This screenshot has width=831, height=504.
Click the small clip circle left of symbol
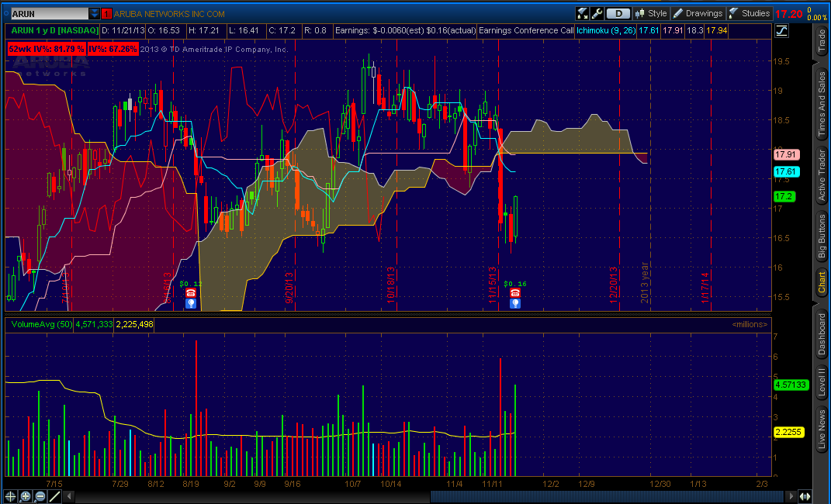[5, 14]
